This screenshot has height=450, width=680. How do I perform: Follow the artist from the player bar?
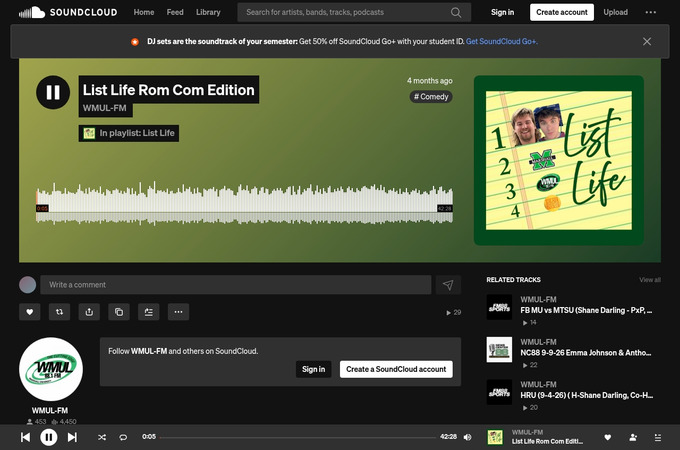click(633, 437)
